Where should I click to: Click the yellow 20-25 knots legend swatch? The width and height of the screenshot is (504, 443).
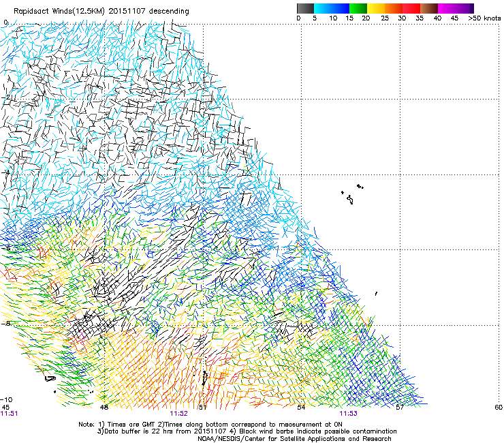pos(376,8)
